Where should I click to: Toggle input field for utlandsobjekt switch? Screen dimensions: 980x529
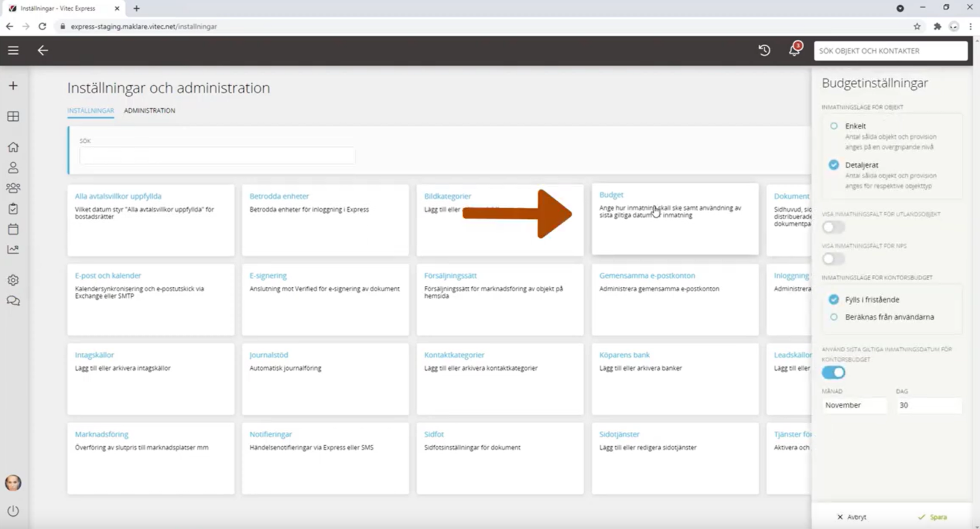pyautogui.click(x=833, y=227)
